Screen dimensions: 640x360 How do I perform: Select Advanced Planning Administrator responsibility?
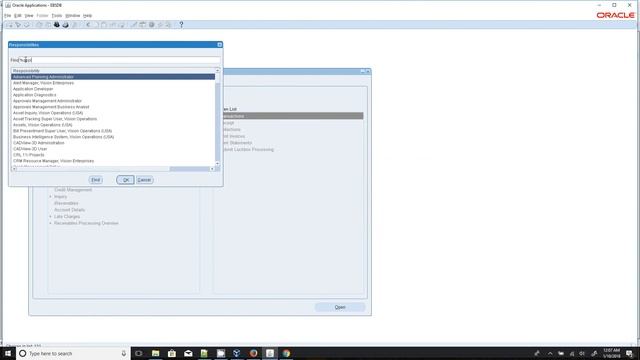click(113, 77)
